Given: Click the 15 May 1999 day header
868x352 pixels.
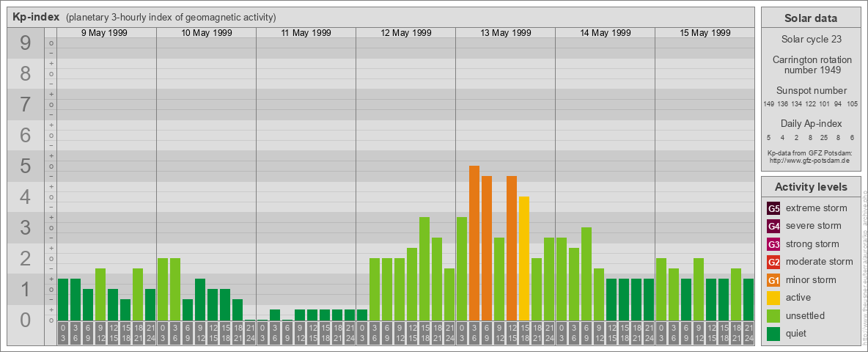Looking at the screenshot, I should click(x=704, y=33).
